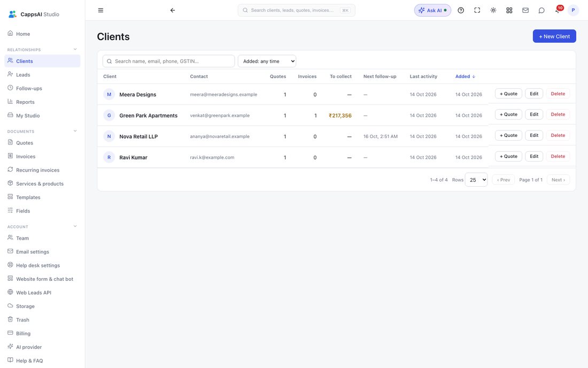Collapse the Documents sidebar section

75,131
